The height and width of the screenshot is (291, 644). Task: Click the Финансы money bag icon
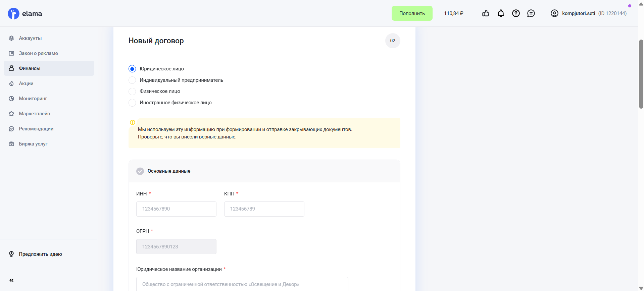click(x=11, y=68)
